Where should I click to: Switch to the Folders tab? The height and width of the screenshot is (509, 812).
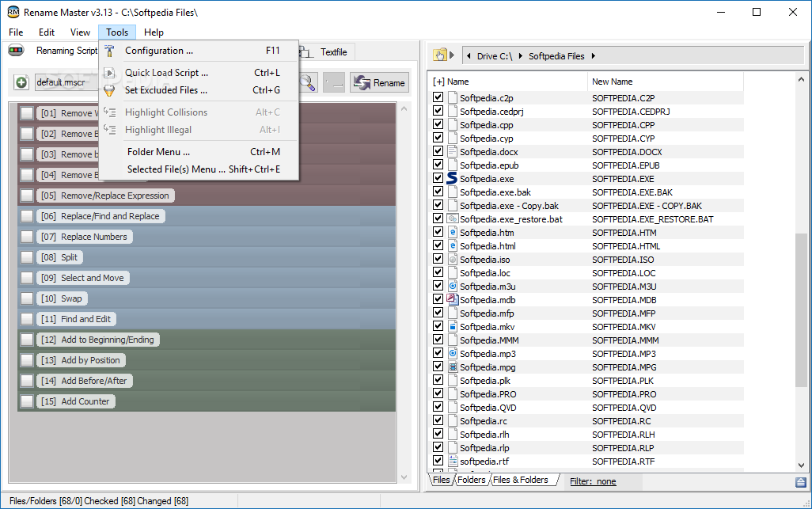click(x=471, y=480)
